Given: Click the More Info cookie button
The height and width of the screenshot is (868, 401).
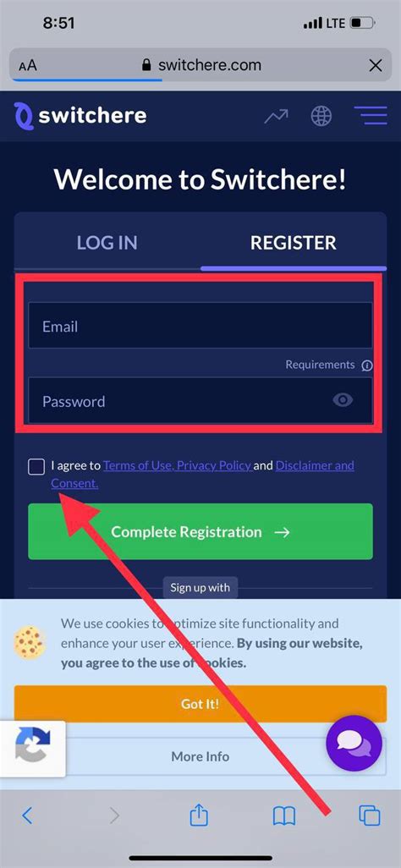Looking at the screenshot, I should pos(200,756).
